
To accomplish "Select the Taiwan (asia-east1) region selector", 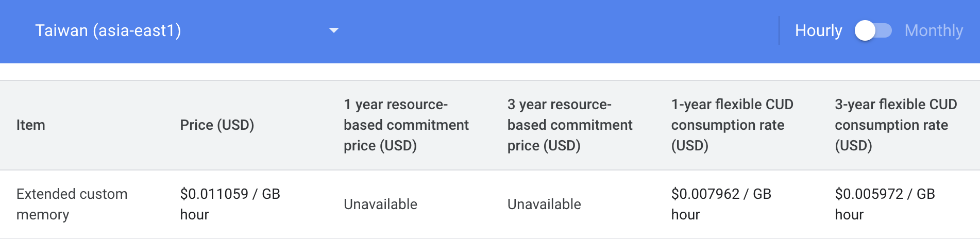I will (x=187, y=30).
